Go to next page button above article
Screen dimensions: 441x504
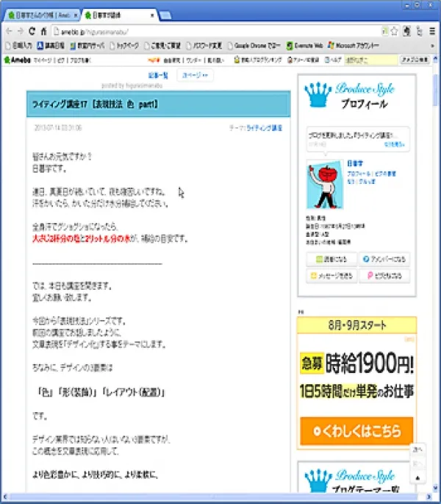tap(195, 75)
